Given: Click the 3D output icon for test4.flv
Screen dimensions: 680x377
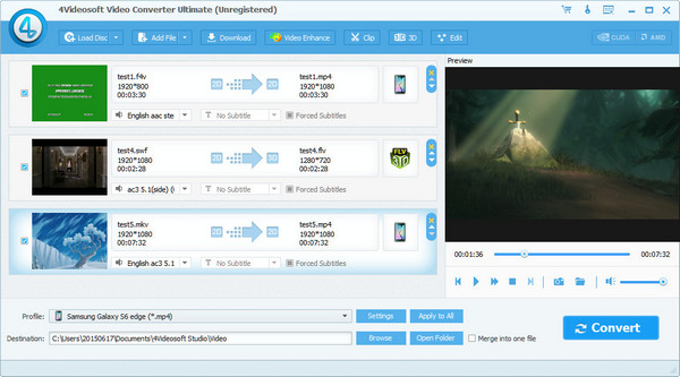Looking at the screenshot, I should point(272,158).
